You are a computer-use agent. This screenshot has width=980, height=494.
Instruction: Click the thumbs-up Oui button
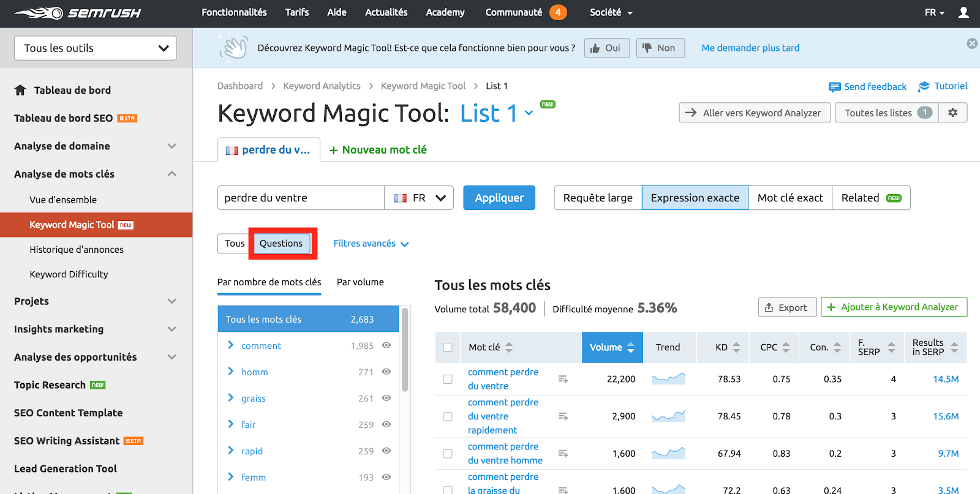607,48
